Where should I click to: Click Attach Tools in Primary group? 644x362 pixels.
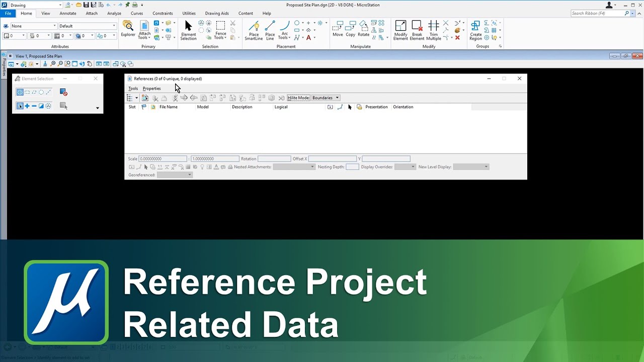point(144,30)
